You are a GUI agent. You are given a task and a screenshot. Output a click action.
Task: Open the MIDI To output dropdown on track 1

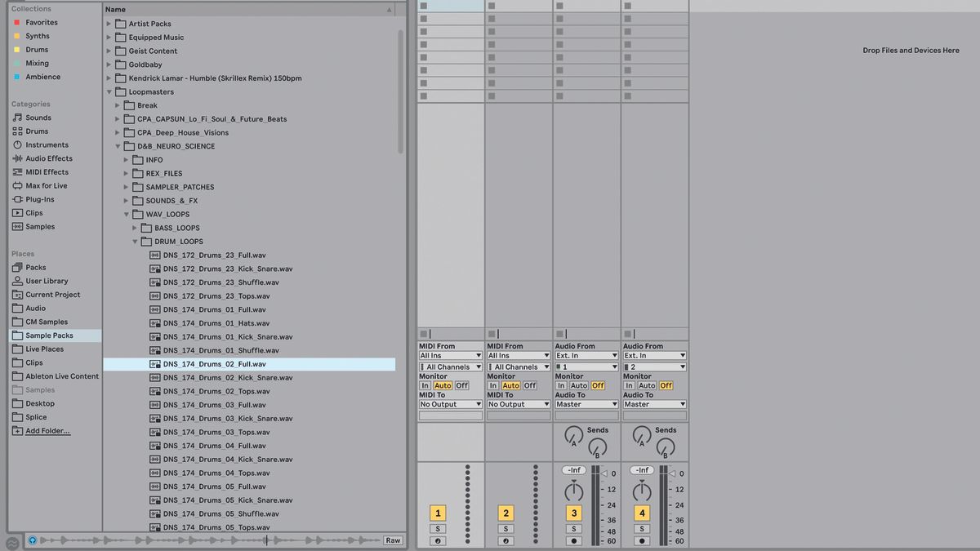[x=450, y=404]
